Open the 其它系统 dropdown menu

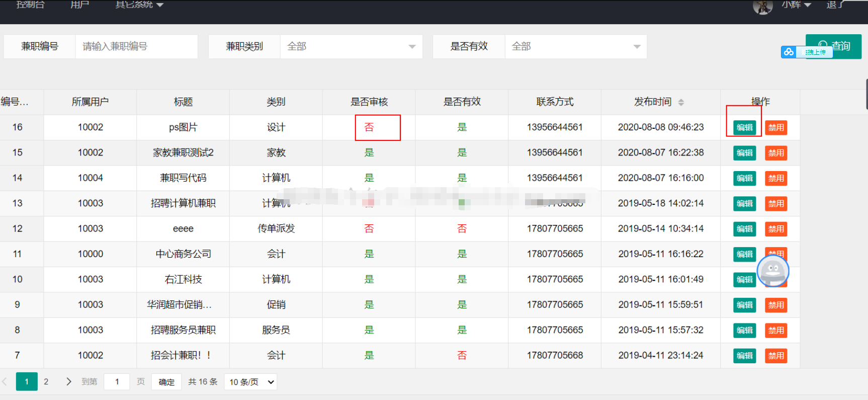139,5
